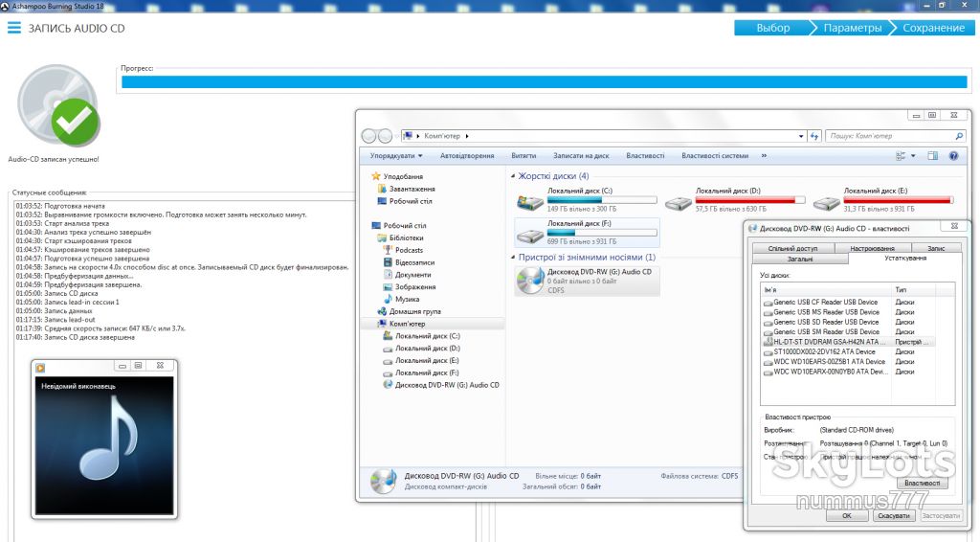Select the Local disk (F:) drive
The image size is (980, 542).
point(587,232)
